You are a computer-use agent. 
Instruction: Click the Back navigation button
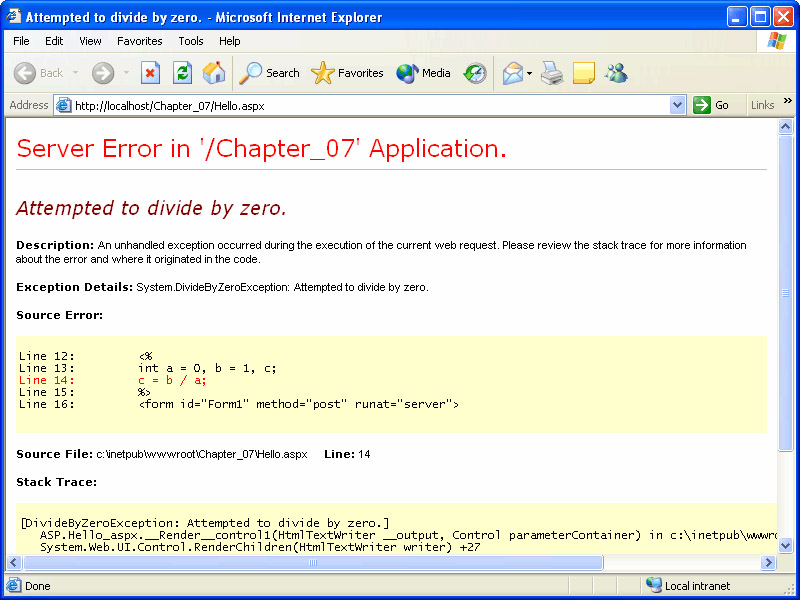point(38,73)
